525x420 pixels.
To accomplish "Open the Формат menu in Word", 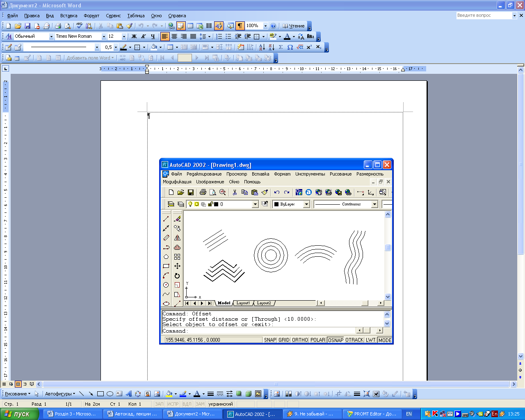I will coord(91,16).
